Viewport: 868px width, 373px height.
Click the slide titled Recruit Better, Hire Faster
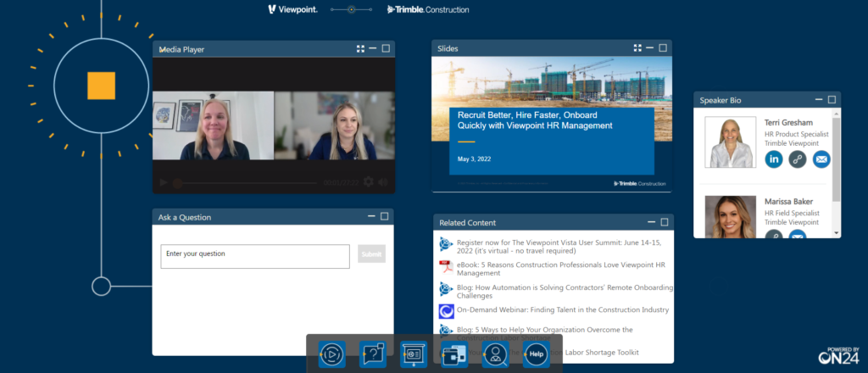tap(552, 125)
